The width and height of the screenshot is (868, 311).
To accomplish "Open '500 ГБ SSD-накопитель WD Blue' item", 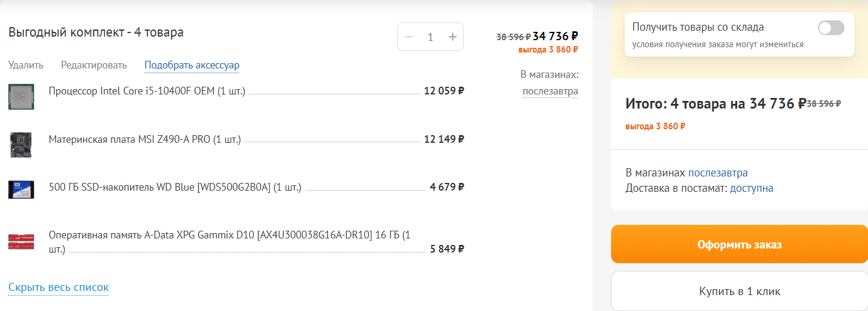I will coord(175,187).
